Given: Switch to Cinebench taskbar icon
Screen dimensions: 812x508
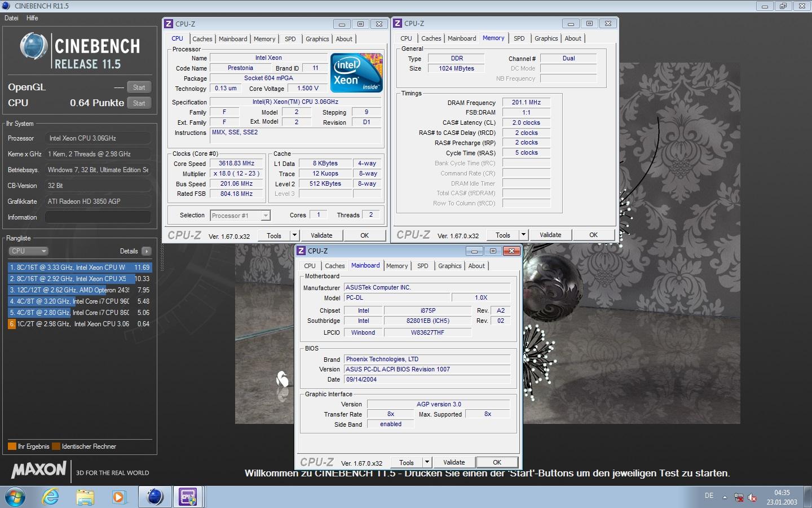Looking at the screenshot, I should (155, 497).
